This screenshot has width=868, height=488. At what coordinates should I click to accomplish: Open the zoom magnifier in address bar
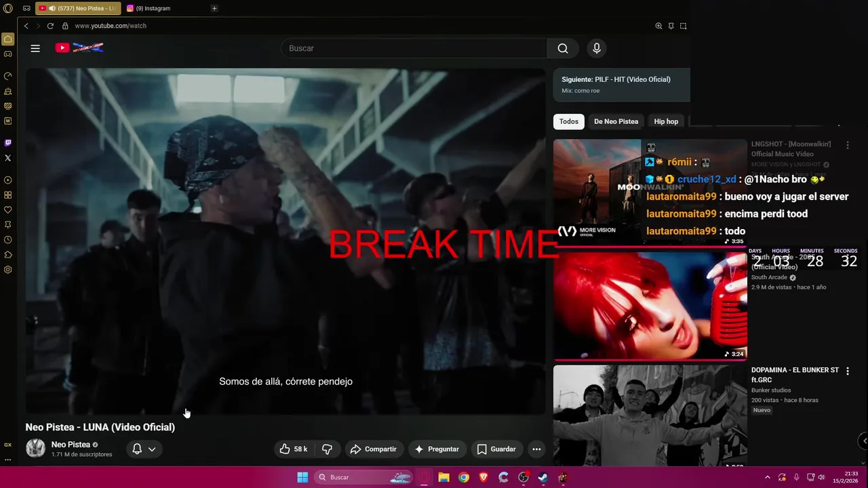pos(658,26)
